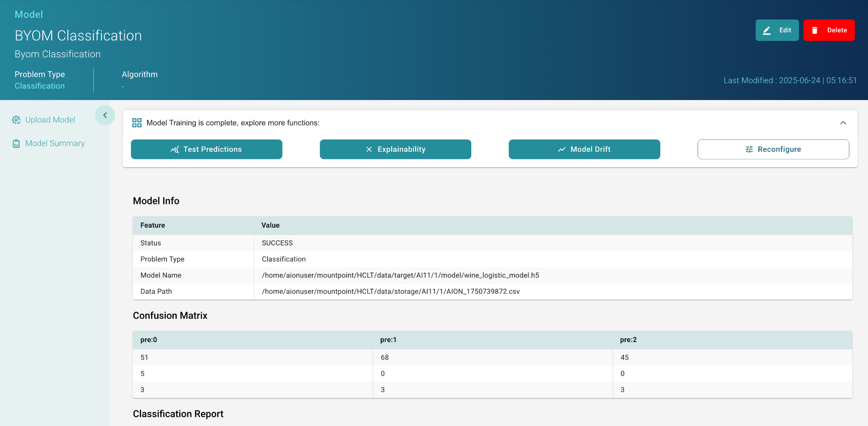Click the X icon in Explainability

pos(369,150)
